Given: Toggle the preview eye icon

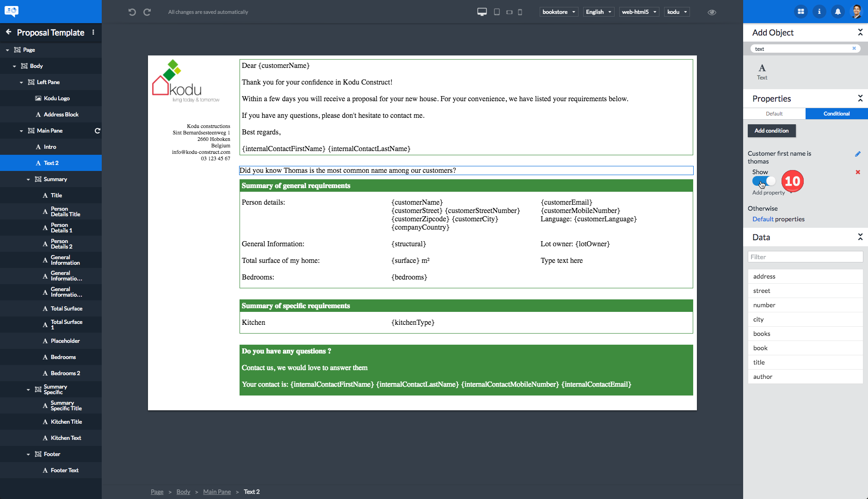Looking at the screenshot, I should (x=712, y=12).
